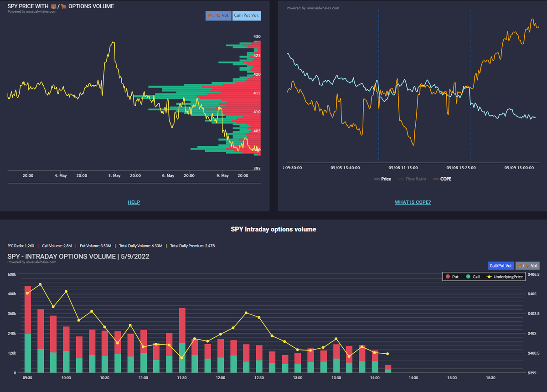Click the 120k volume axis label
The image size is (547, 392).
tap(11, 353)
